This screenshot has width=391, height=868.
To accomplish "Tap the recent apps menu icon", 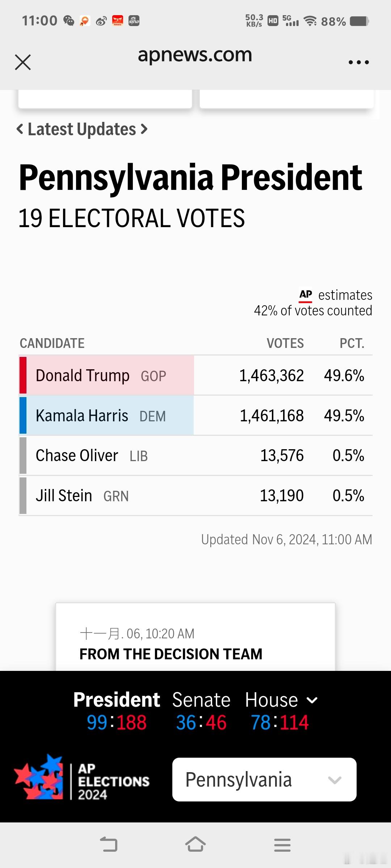I will tap(282, 845).
